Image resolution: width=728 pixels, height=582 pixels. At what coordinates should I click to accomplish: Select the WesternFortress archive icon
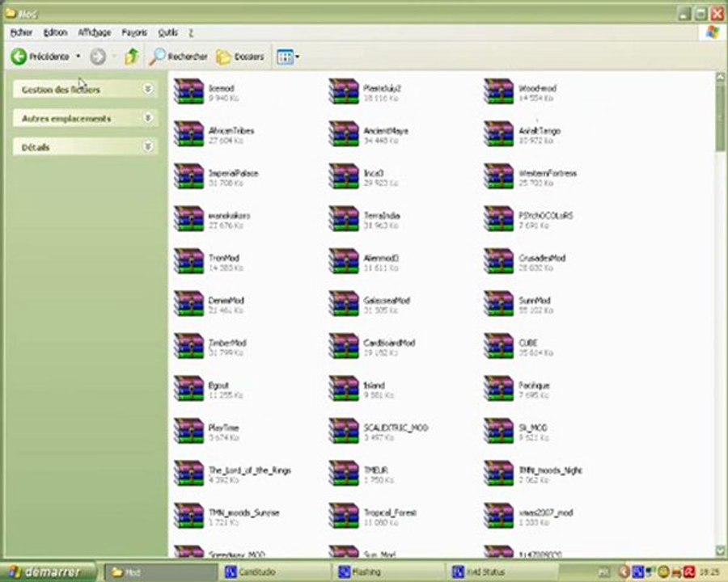coord(498,176)
